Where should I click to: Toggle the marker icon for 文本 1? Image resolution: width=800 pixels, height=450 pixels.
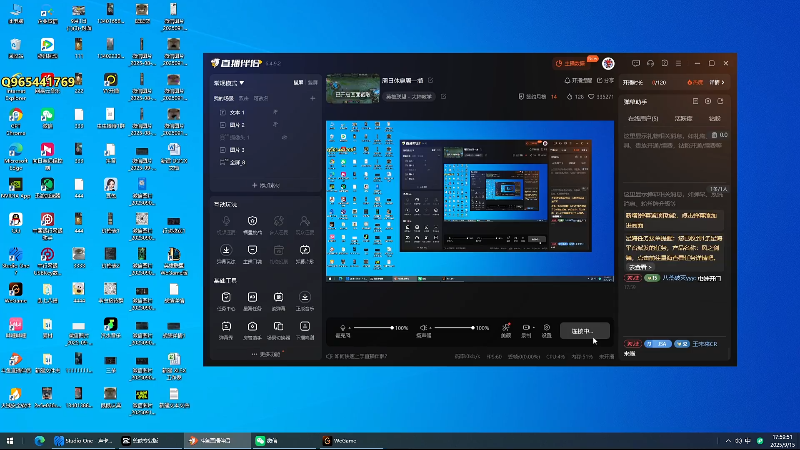click(x=275, y=112)
